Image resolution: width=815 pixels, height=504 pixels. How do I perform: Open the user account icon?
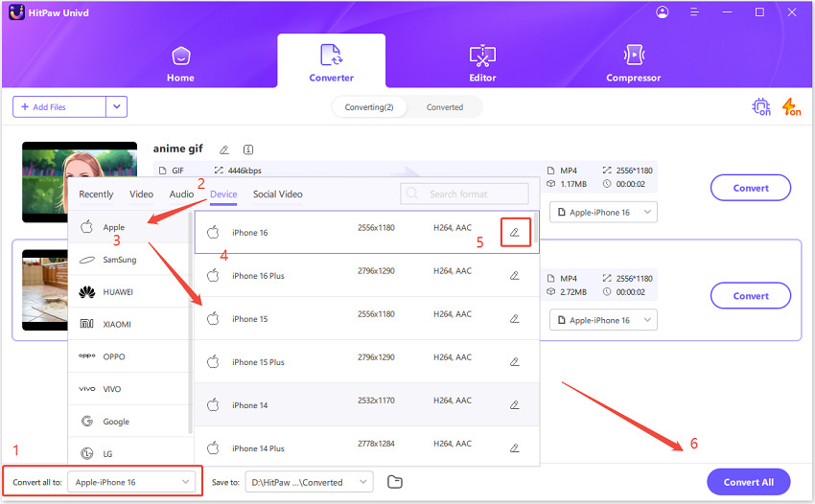662,11
